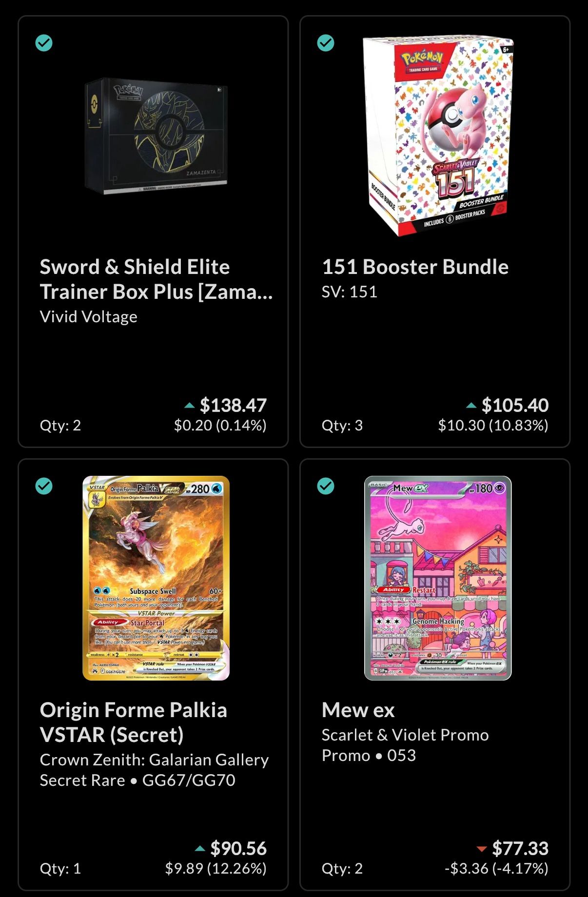Click the green up arrow beside $105.40
The width and height of the screenshot is (588, 897).
tap(471, 406)
